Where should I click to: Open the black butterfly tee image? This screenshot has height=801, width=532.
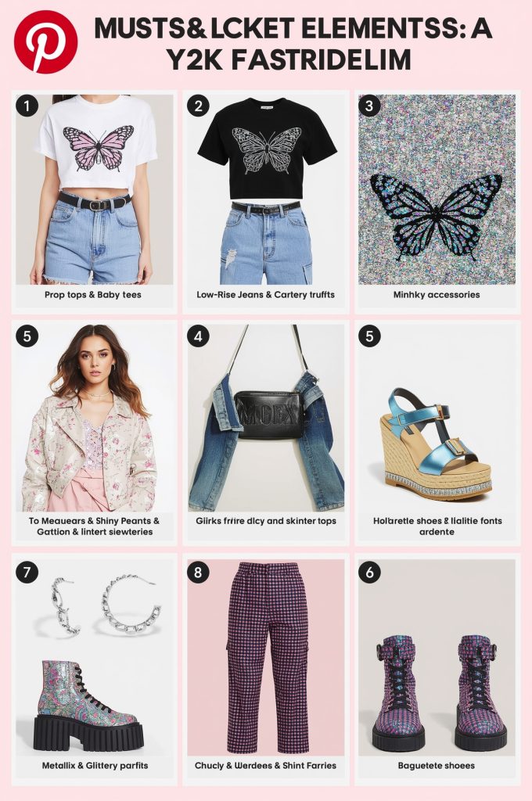click(x=266, y=189)
